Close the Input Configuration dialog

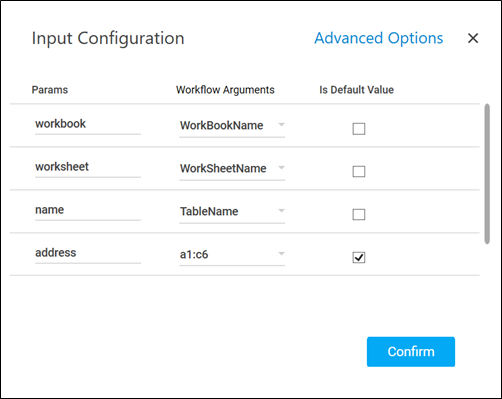(473, 38)
